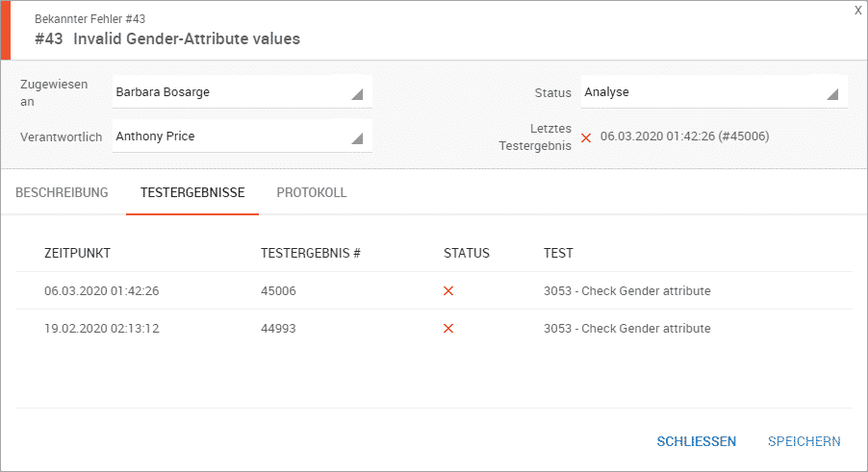Image resolution: width=868 pixels, height=472 pixels.
Task: Close the dialog with top-right X
Action: [x=857, y=11]
